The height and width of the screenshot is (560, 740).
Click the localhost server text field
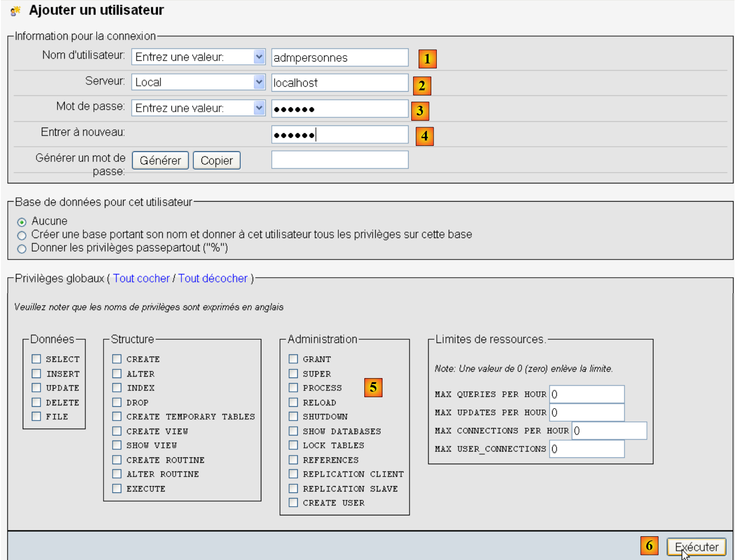[340, 83]
